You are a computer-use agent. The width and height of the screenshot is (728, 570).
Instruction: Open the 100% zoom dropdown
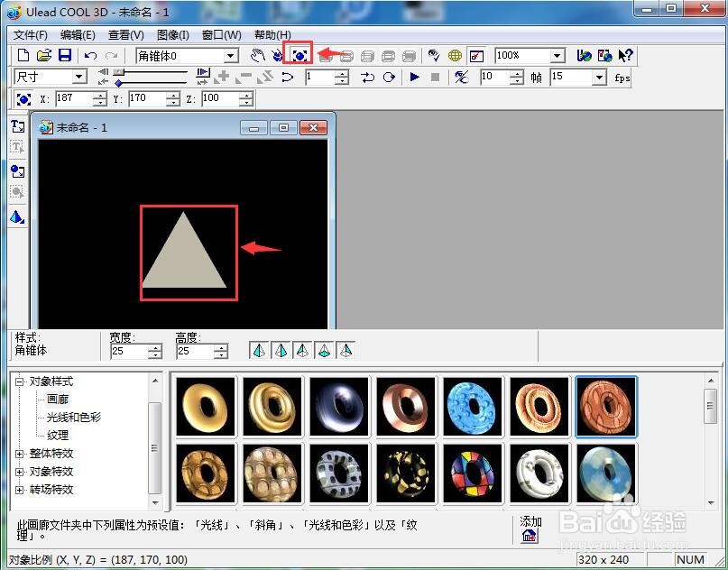click(x=558, y=56)
